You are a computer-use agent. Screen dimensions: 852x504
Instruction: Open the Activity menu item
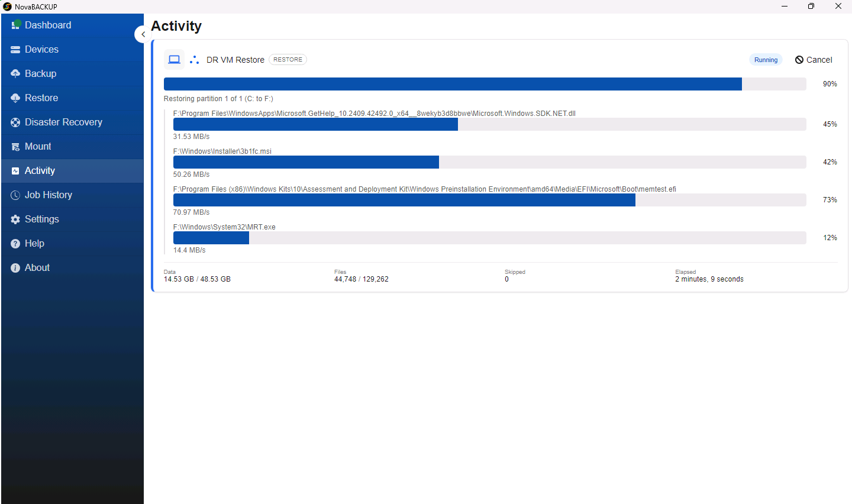pos(72,171)
